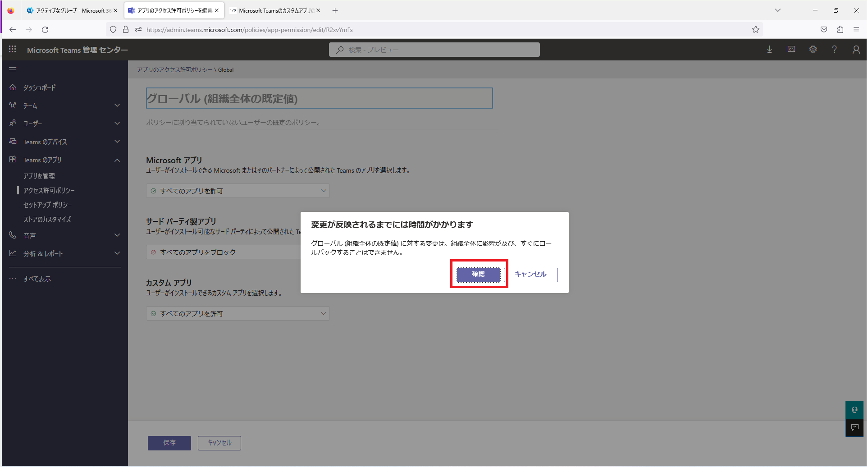Open a new browser tab

(x=335, y=10)
